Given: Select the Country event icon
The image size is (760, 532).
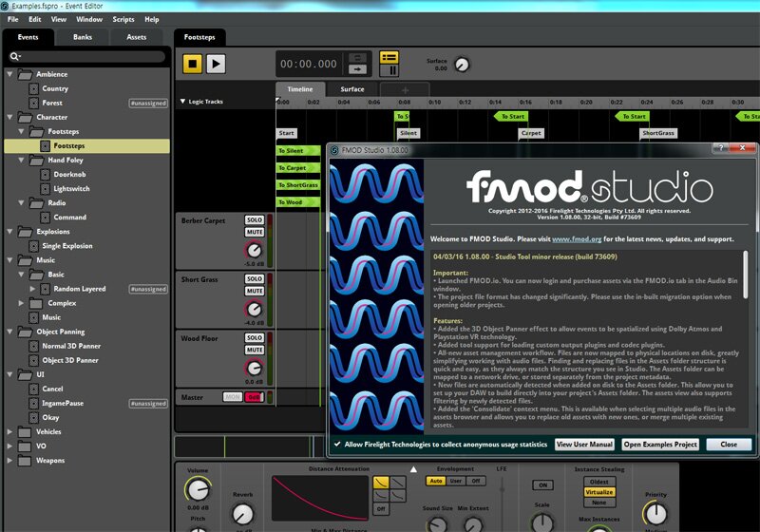Looking at the screenshot, I should (33, 88).
